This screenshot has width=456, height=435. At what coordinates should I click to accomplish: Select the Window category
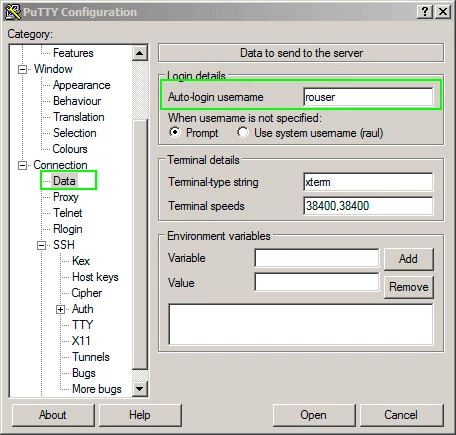coord(53,69)
